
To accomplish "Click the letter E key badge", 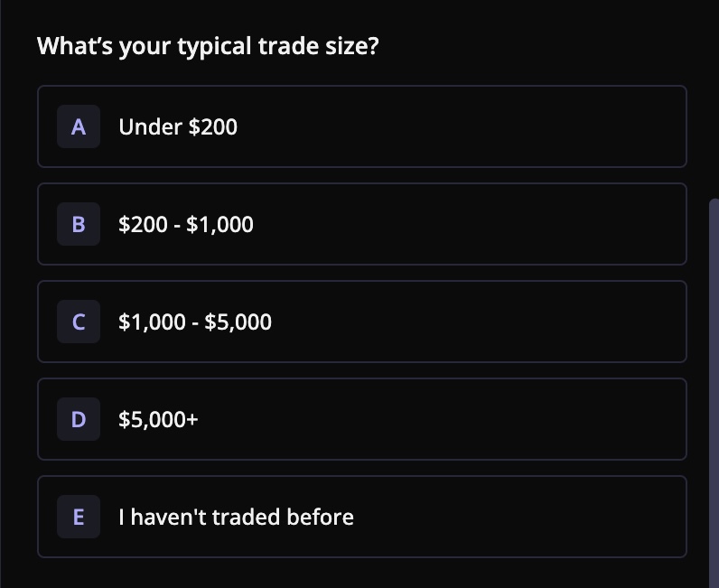I will tap(79, 517).
